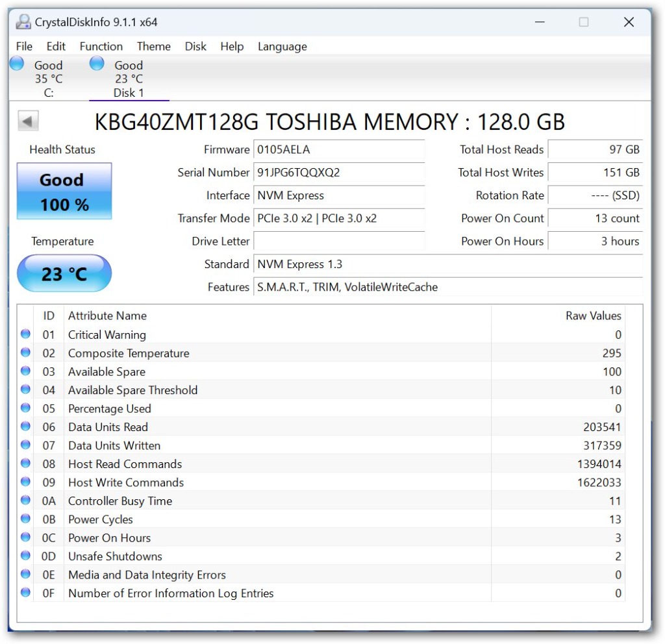
Task: Minimize the CrystalDiskInfo window
Action: click(x=540, y=22)
